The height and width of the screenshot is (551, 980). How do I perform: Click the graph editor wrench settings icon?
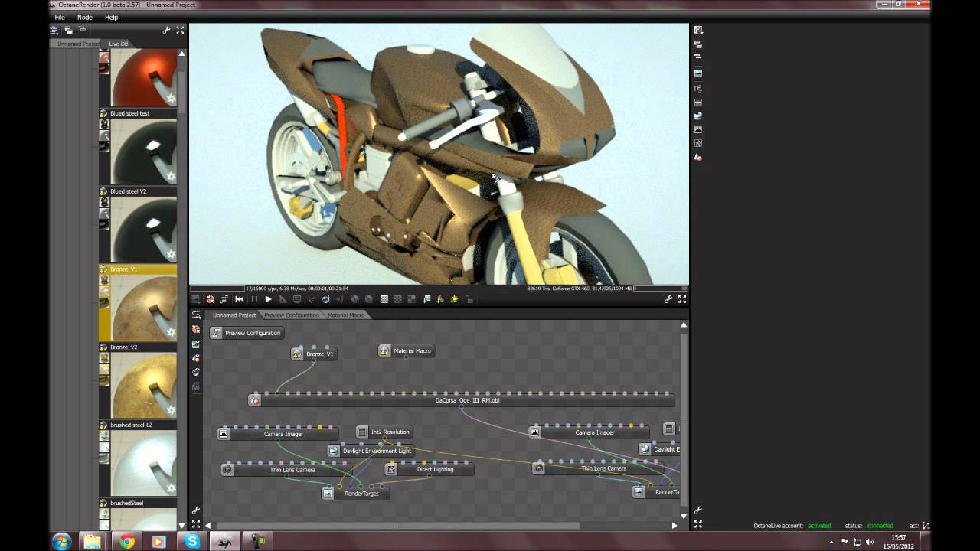click(x=196, y=510)
